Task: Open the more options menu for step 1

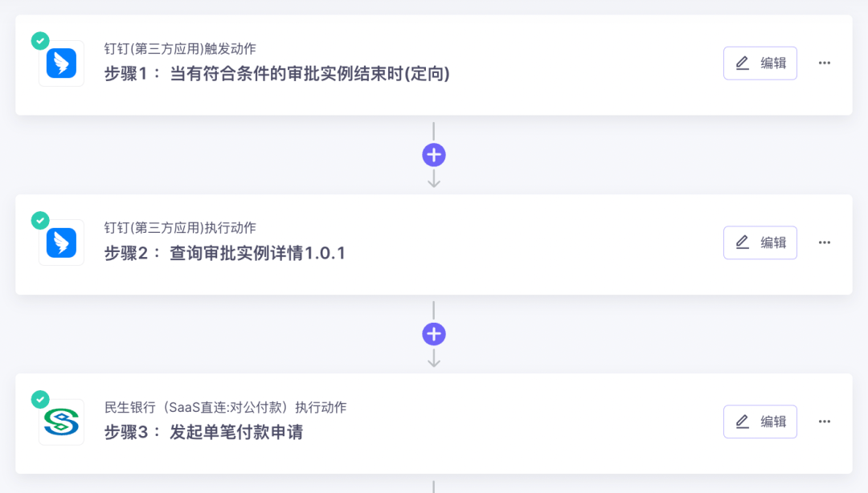Action: [x=825, y=63]
